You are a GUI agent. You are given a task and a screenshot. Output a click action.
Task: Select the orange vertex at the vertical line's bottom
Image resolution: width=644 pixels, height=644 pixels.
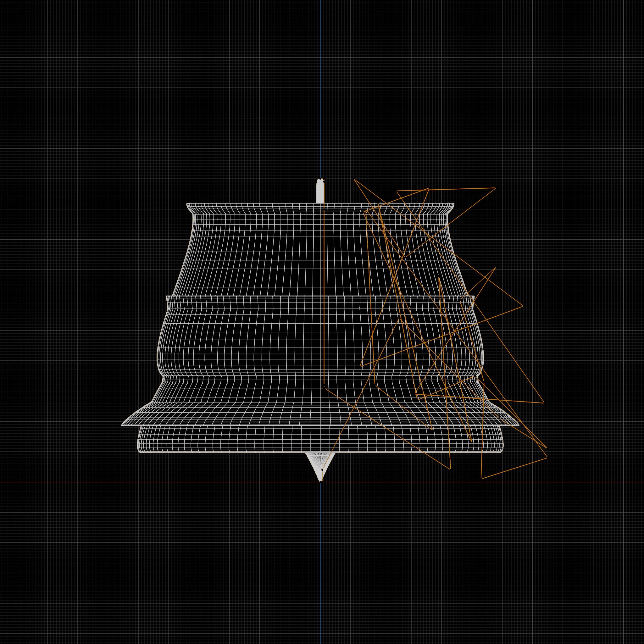(x=324, y=387)
